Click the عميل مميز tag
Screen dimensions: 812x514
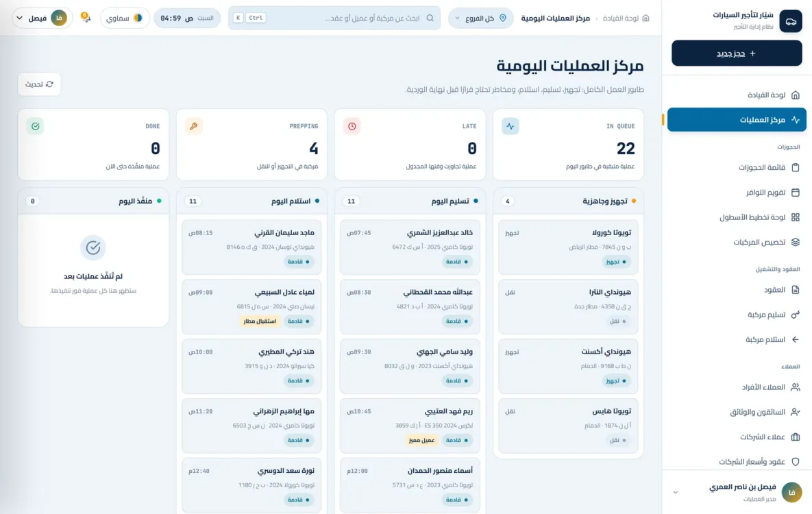pyautogui.click(x=421, y=440)
